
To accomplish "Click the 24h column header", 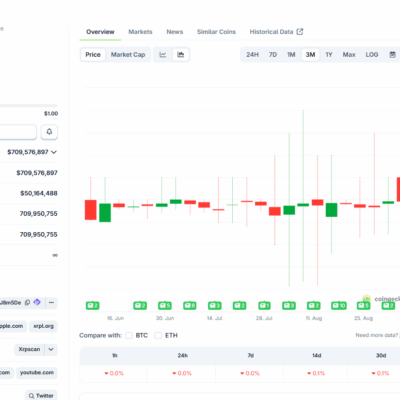I will tap(182, 356).
